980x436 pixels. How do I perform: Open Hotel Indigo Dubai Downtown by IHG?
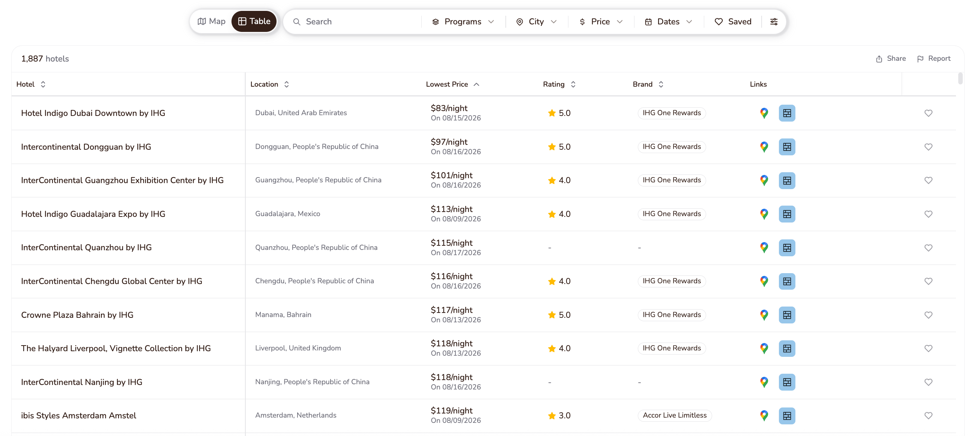93,113
